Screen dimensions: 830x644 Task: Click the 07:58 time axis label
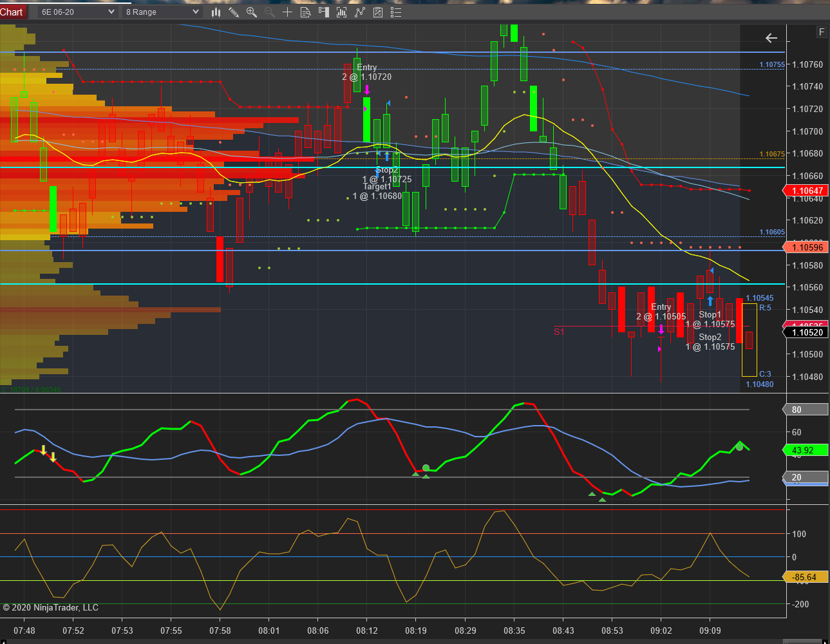pos(220,630)
